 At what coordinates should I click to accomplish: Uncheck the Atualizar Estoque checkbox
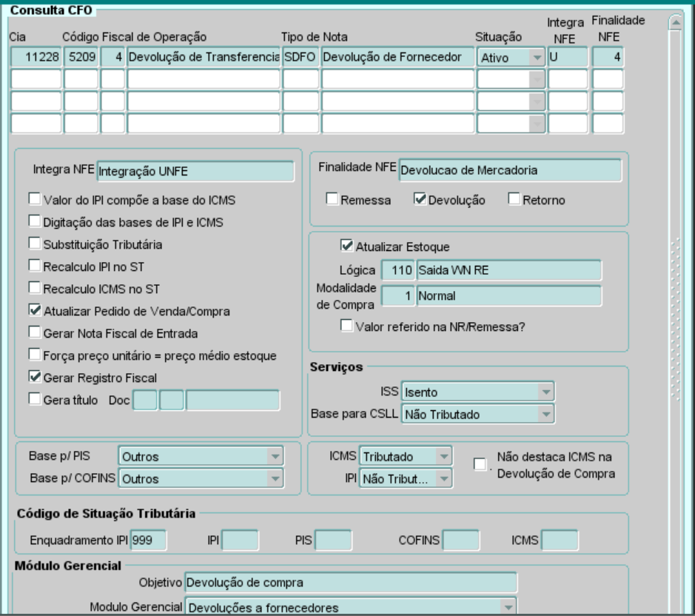[x=346, y=245]
